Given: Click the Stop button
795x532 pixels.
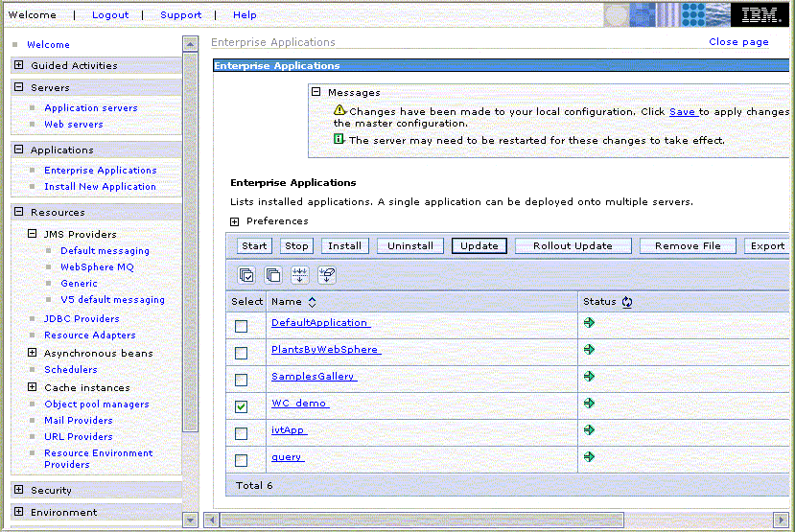Looking at the screenshot, I should (x=296, y=246).
